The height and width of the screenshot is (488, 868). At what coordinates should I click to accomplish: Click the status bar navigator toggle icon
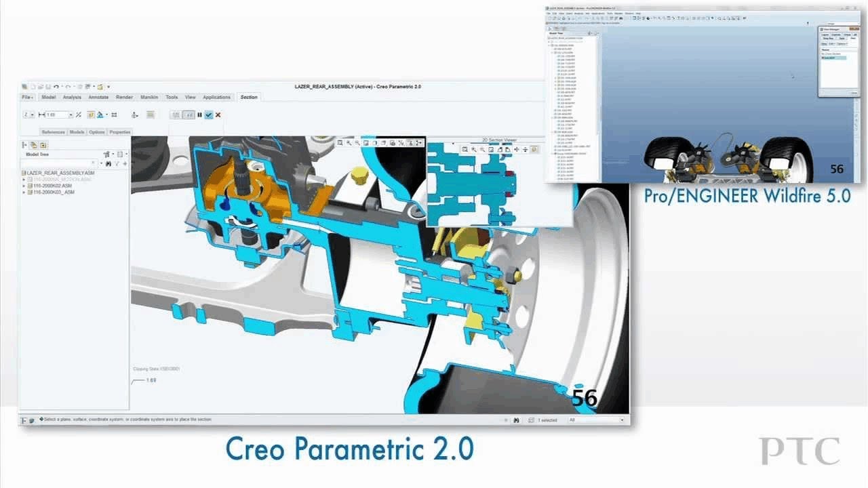pyautogui.click(x=24, y=420)
